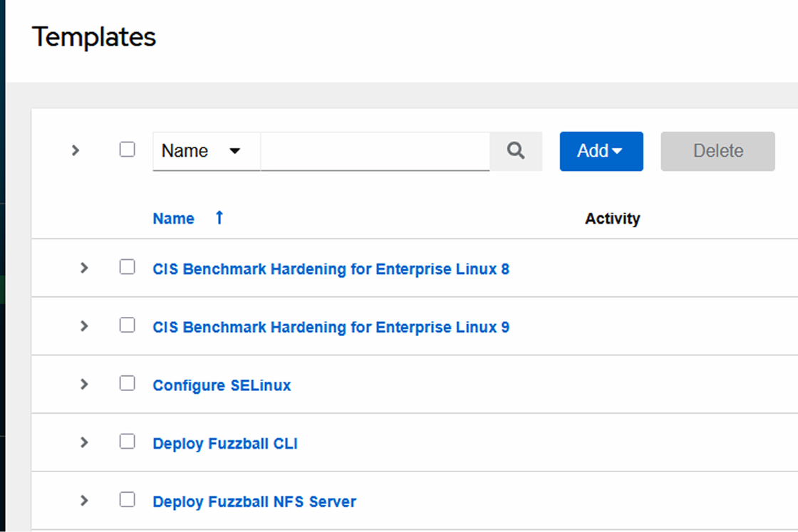Click into the template search text field

point(375,151)
